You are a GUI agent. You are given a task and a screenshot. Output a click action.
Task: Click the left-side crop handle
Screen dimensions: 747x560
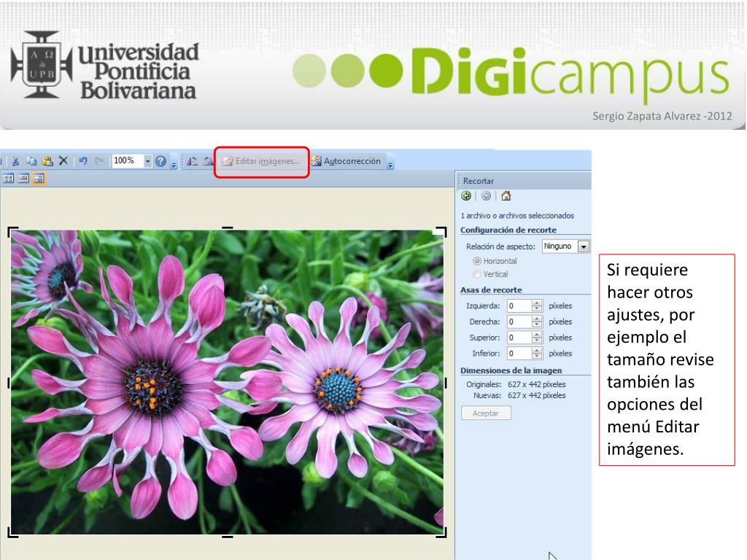(9, 383)
